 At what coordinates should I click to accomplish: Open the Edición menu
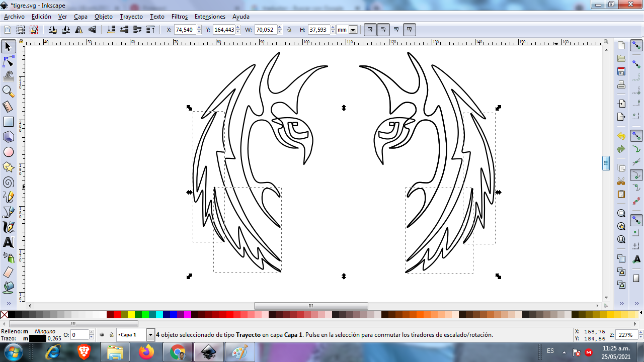pyautogui.click(x=41, y=17)
